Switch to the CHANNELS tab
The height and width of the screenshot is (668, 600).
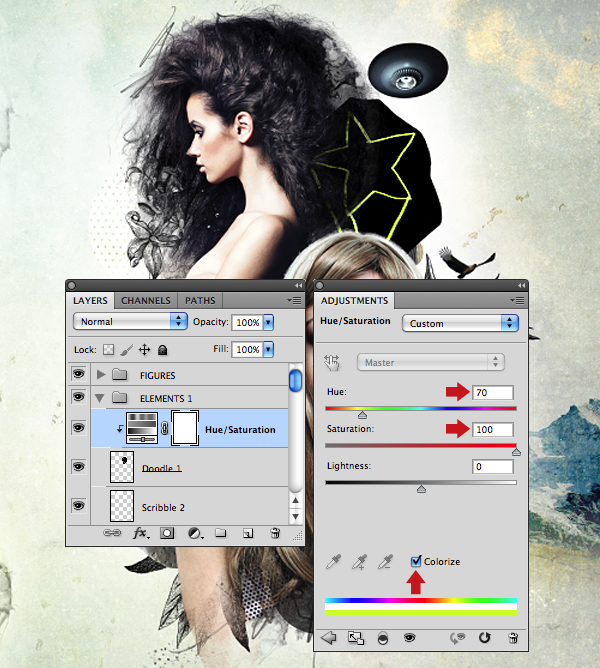pos(146,300)
